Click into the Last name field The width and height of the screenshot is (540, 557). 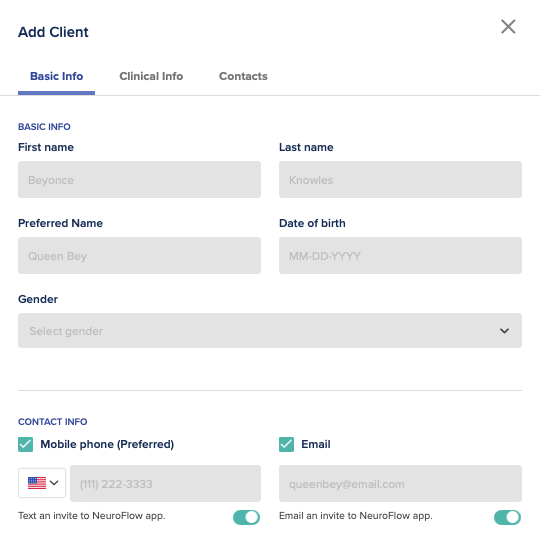[x=400, y=179]
